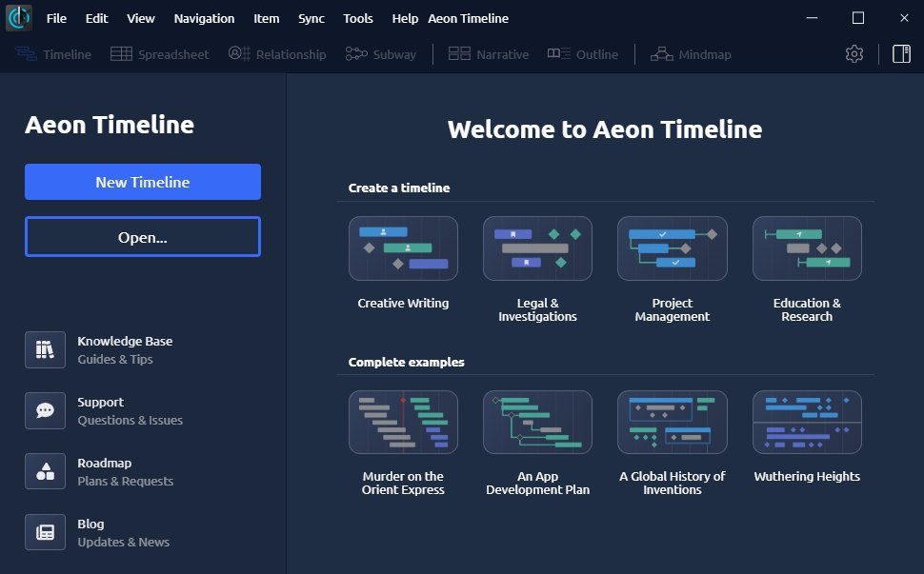
Task: Open the Murder on the Orient Express example
Action: point(403,422)
